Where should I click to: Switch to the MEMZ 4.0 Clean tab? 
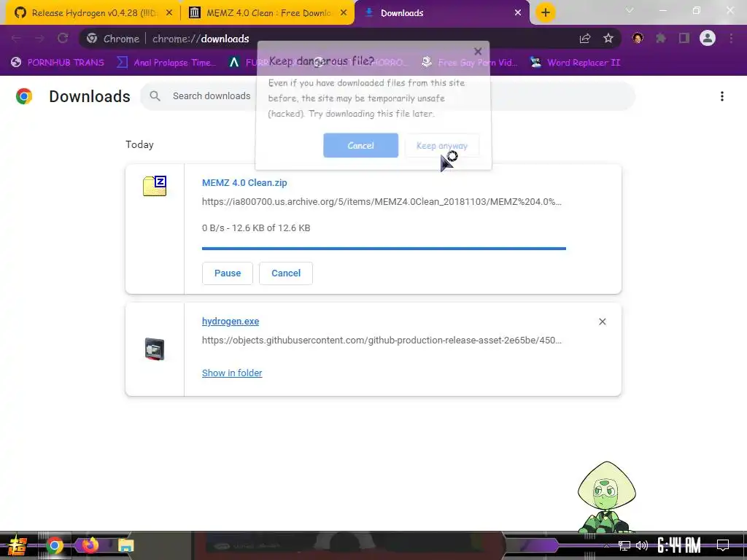point(267,13)
